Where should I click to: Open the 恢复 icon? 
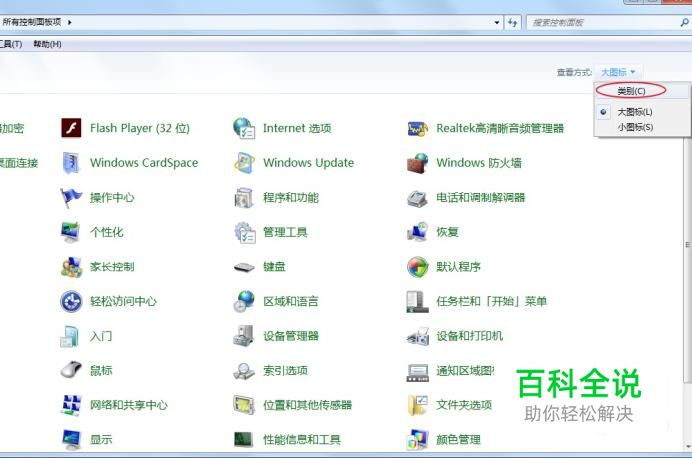click(x=417, y=232)
